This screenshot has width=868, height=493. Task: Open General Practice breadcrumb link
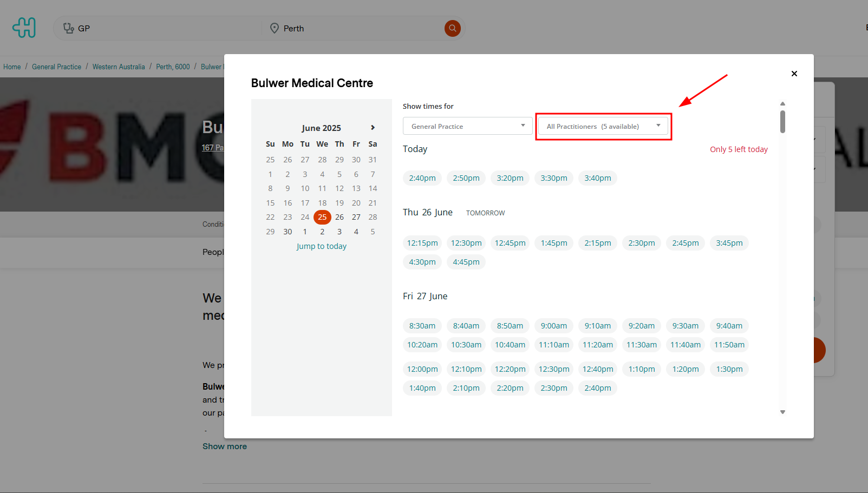point(56,67)
